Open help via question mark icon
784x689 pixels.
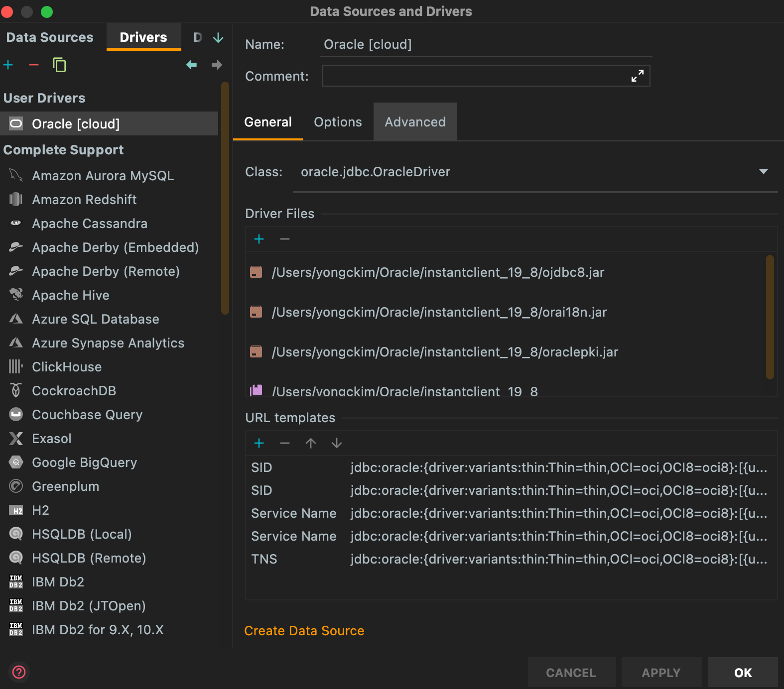coord(19,672)
